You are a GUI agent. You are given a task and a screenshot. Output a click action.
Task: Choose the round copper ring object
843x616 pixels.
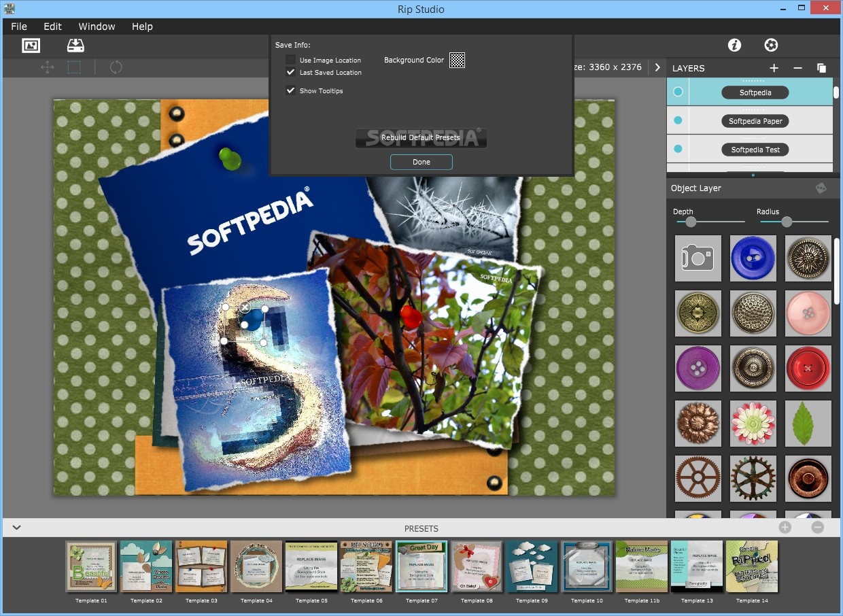[x=808, y=479]
